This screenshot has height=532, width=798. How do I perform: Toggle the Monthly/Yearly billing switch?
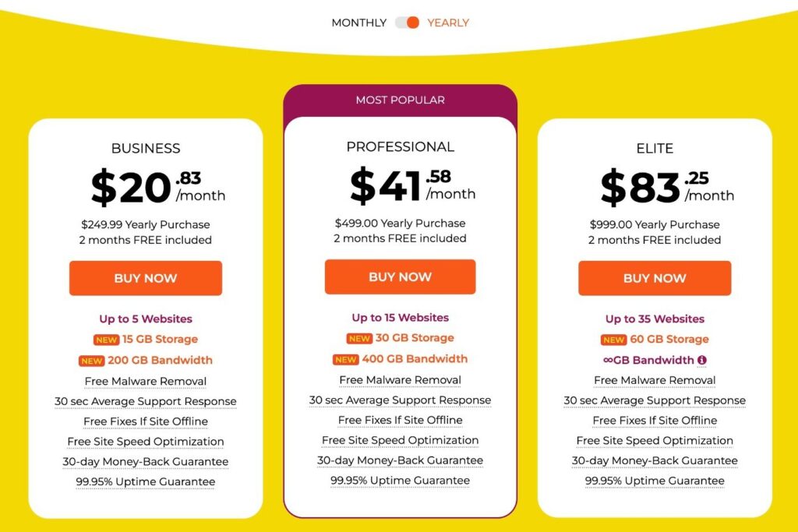pos(407,23)
